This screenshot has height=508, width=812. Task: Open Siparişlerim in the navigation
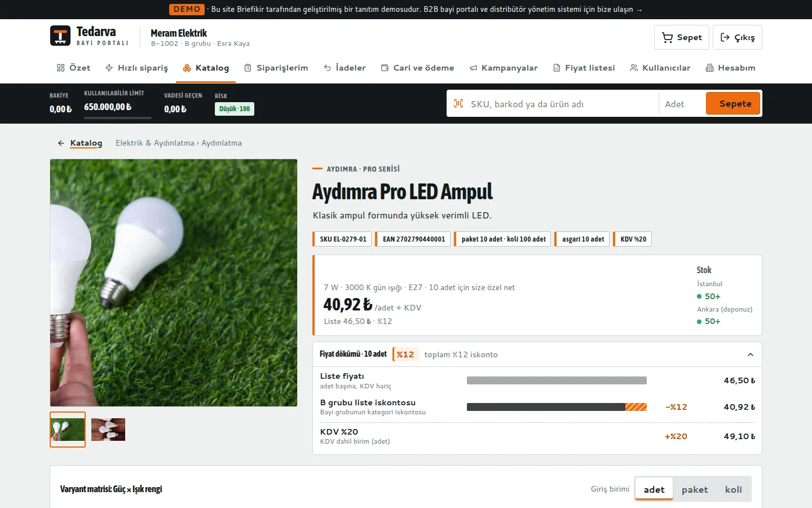pos(276,68)
